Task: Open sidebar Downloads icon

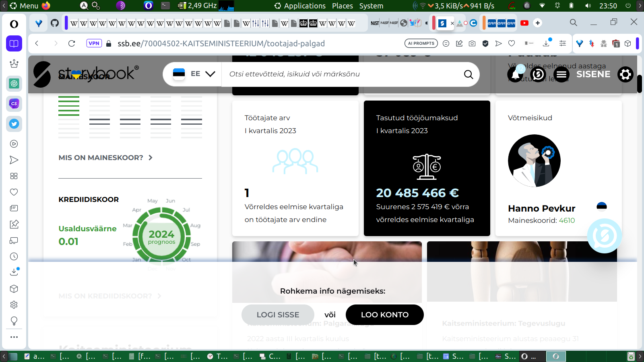Action: (x=14, y=272)
